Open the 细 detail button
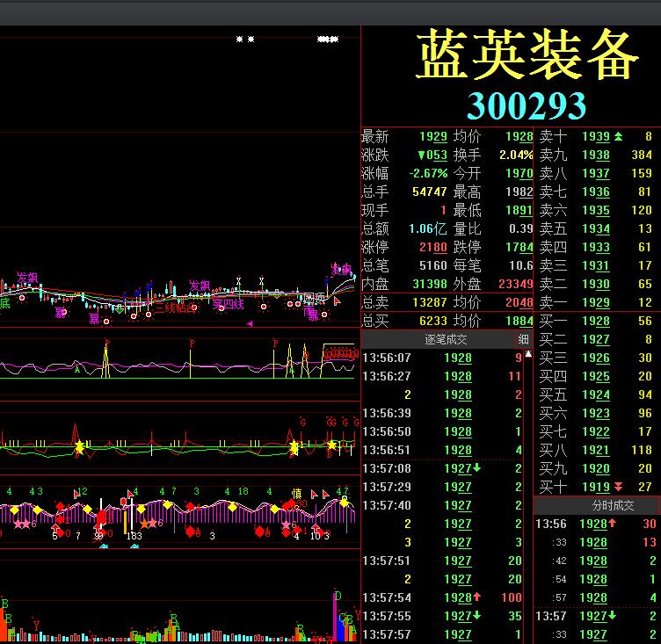Screen dimensions: 661x644 tap(524, 339)
